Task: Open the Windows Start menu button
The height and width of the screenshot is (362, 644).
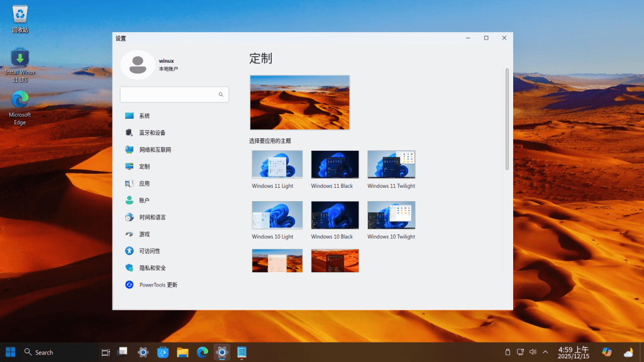Action: 11,352
